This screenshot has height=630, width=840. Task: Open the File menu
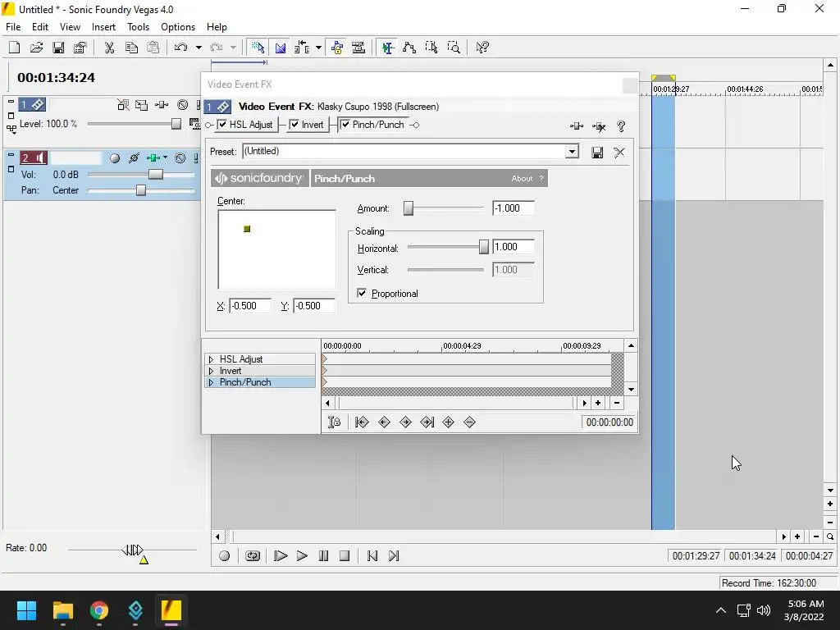pos(13,27)
